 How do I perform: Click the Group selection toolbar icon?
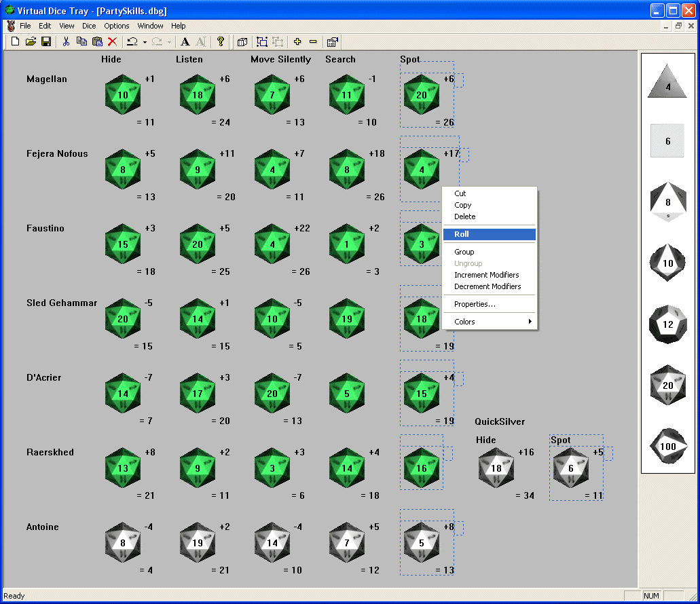tap(262, 41)
